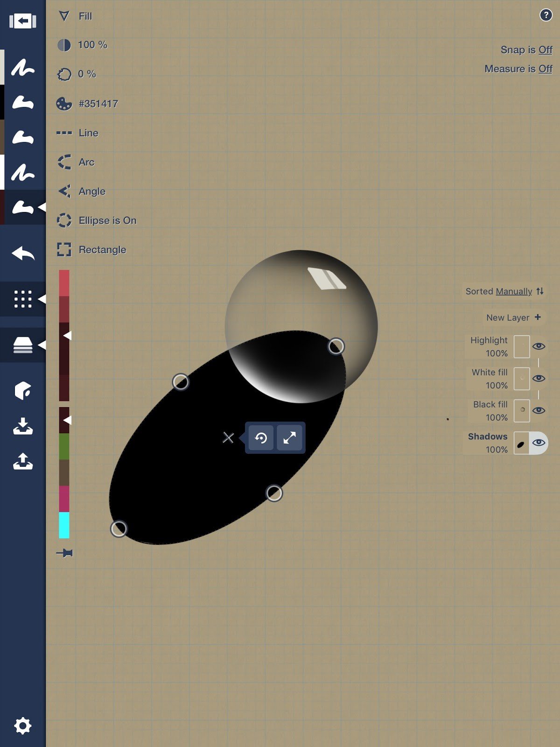Pin the color palette with pushpin icon
This screenshot has height=747, width=560.
point(64,553)
